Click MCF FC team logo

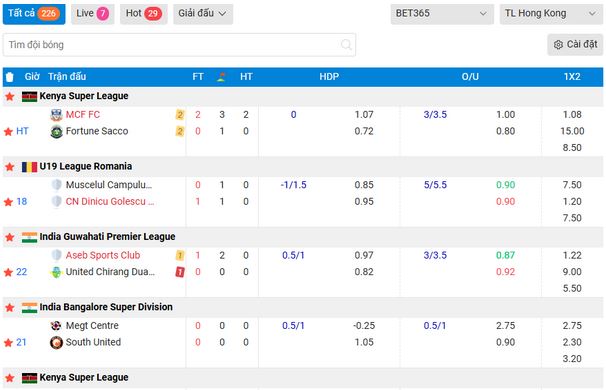(x=56, y=115)
